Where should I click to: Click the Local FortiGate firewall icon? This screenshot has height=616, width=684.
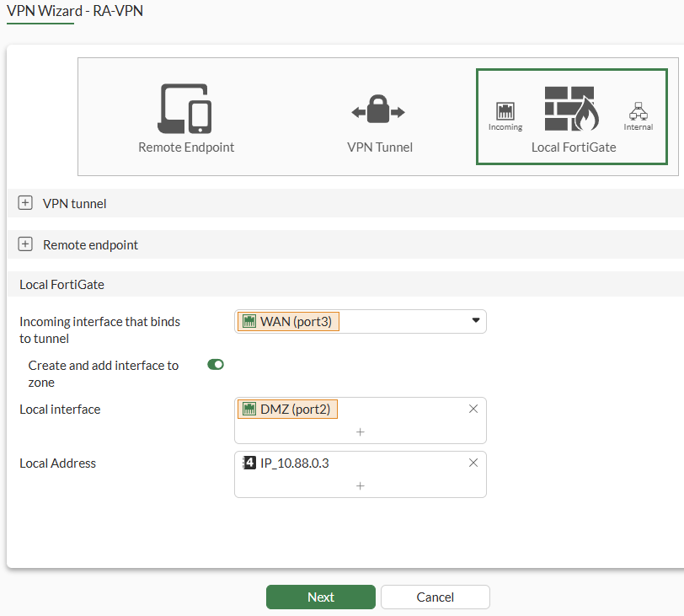coord(572,108)
